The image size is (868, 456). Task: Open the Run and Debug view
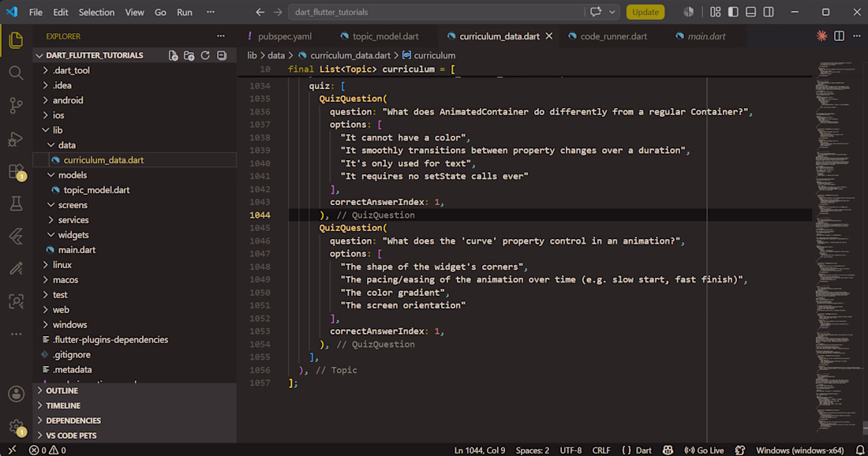pyautogui.click(x=16, y=138)
